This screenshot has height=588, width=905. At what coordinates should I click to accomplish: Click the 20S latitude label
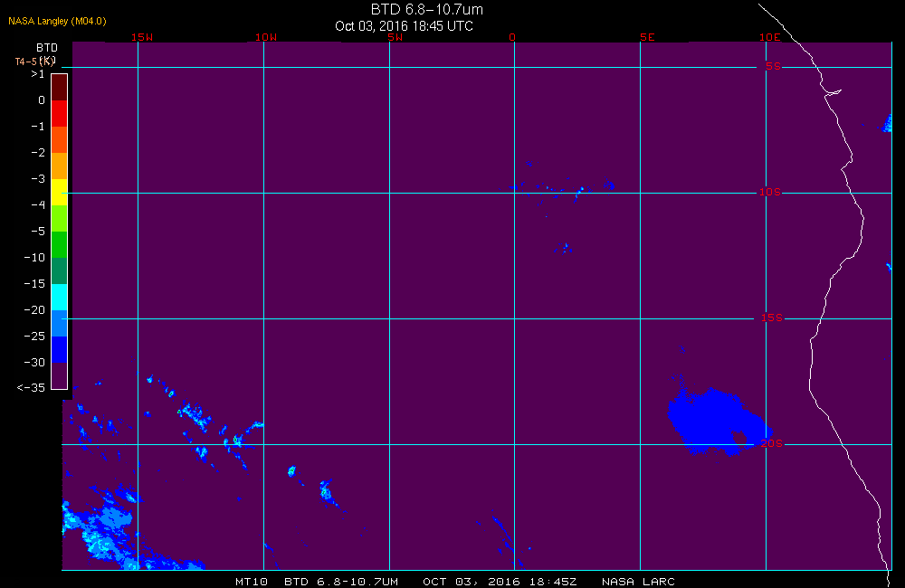point(772,443)
